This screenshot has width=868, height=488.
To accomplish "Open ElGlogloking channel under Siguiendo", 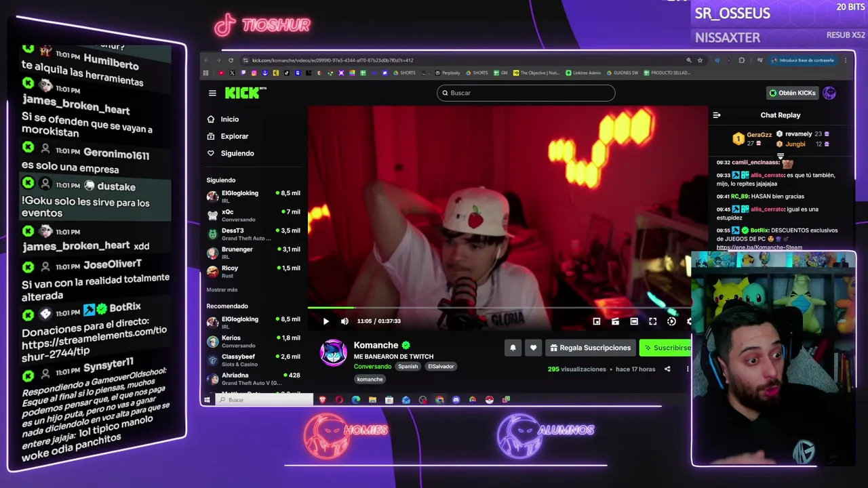I will (x=253, y=197).
